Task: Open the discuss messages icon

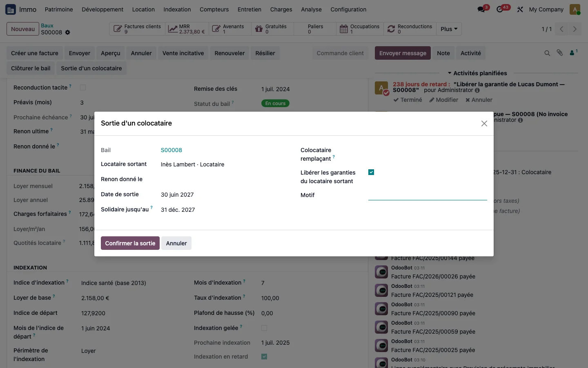Action: (x=482, y=9)
